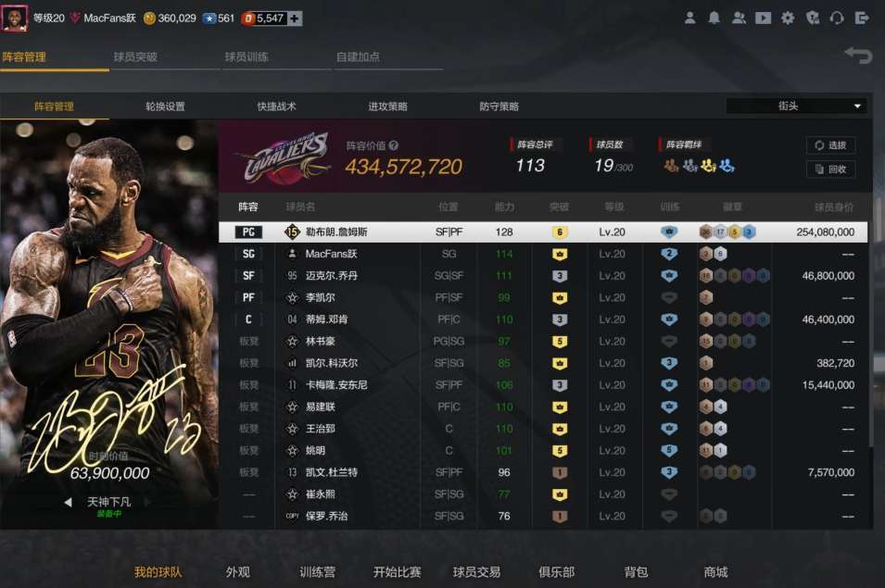The image size is (885, 588).
Task: Select the 迈克尔.乔丹 player row
Action: [x=543, y=276]
